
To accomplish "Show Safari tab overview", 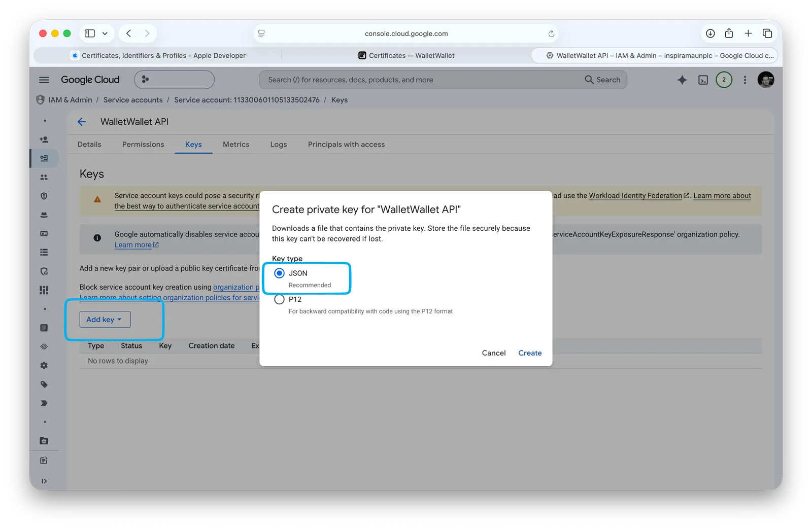I will [x=767, y=33].
